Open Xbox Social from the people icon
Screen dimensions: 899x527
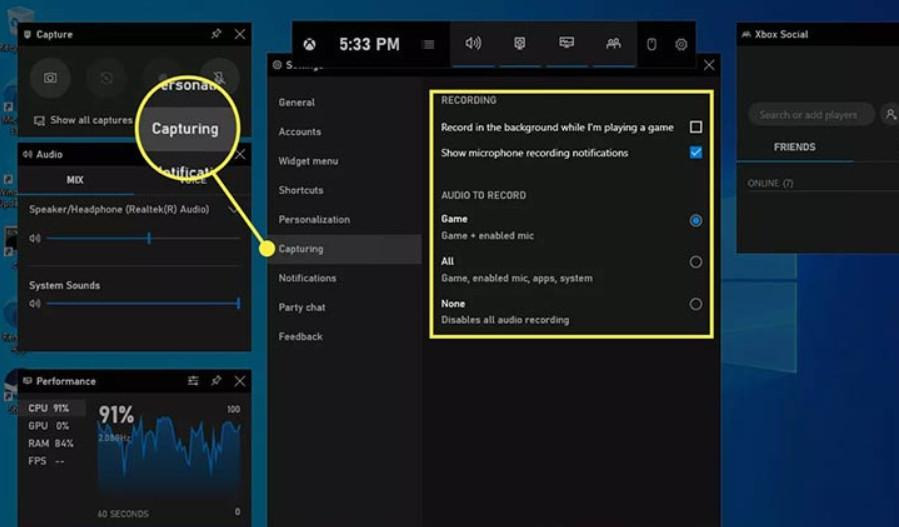pos(613,44)
